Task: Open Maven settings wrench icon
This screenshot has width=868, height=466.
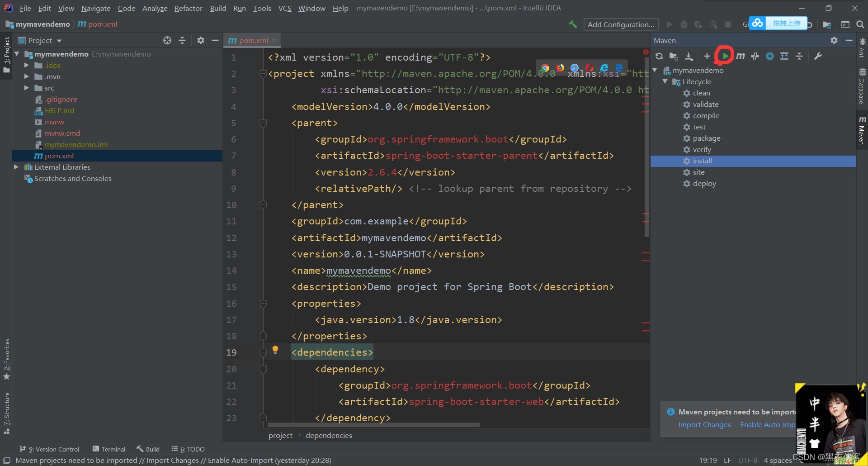Action: (x=818, y=56)
